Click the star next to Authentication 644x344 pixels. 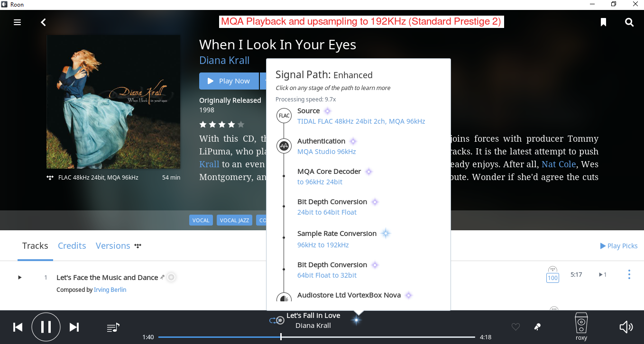pyautogui.click(x=353, y=141)
